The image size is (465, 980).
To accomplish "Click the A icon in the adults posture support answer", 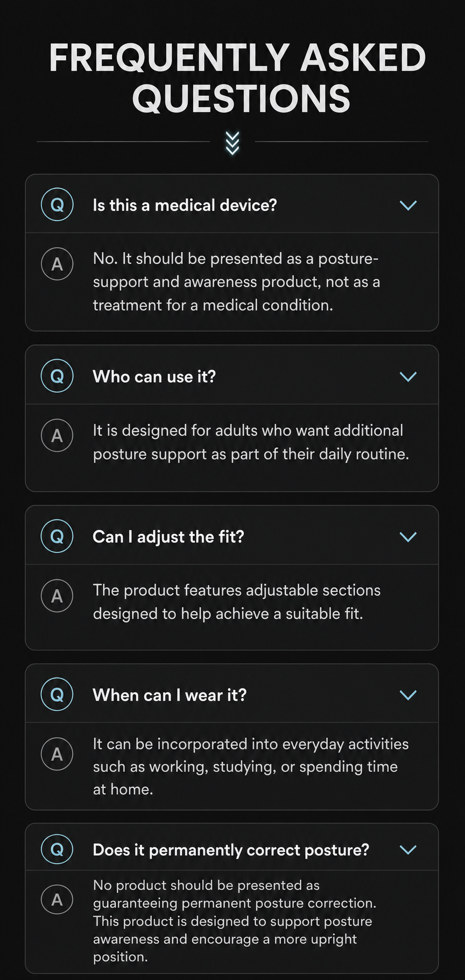I will [x=57, y=435].
